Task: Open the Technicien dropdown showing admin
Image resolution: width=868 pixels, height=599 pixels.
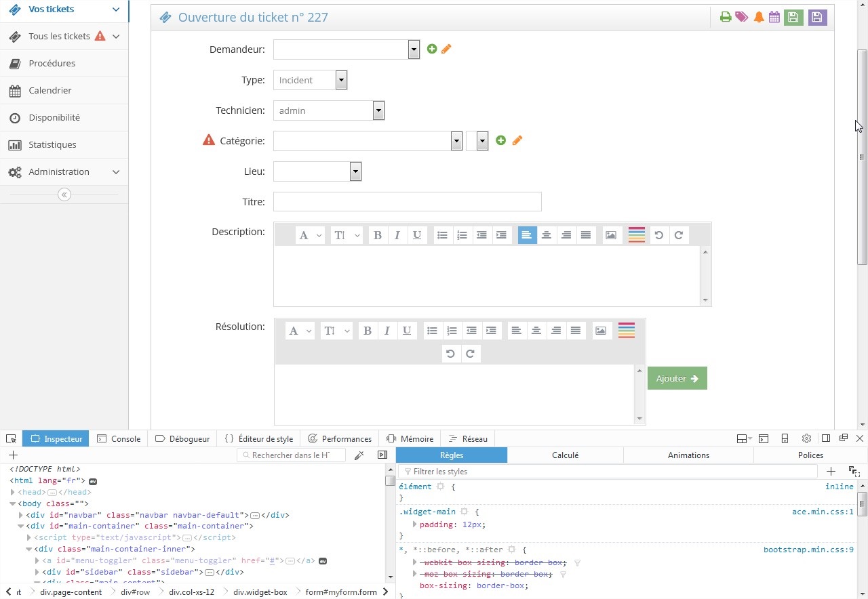Action: [x=329, y=110]
